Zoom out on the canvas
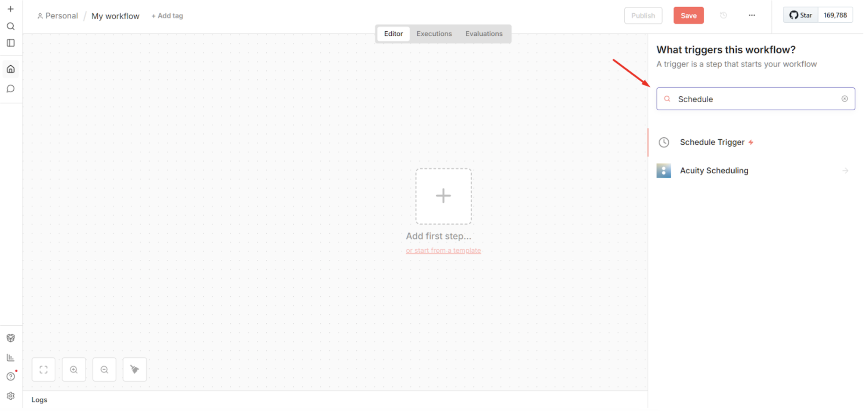 [105, 370]
